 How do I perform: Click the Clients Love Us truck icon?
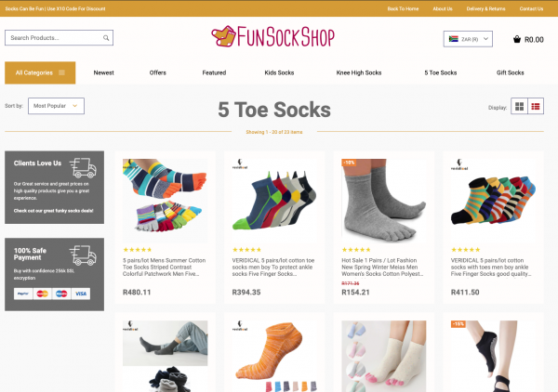(83, 168)
